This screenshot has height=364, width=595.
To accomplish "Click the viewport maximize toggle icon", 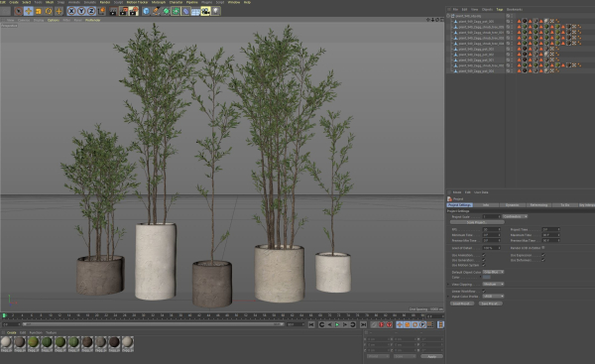I will pyautogui.click(x=441, y=20).
